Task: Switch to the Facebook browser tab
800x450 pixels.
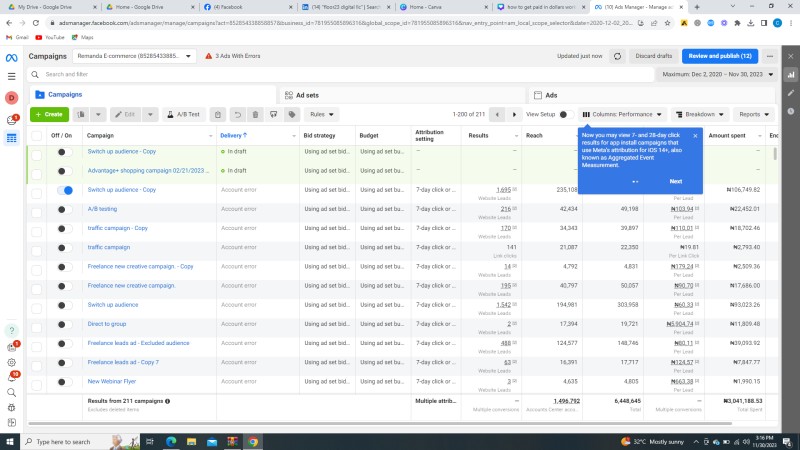Action: tap(247, 7)
